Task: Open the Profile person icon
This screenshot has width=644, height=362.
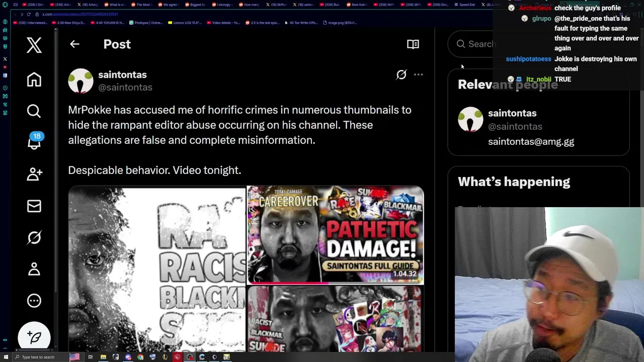Action: (x=34, y=269)
